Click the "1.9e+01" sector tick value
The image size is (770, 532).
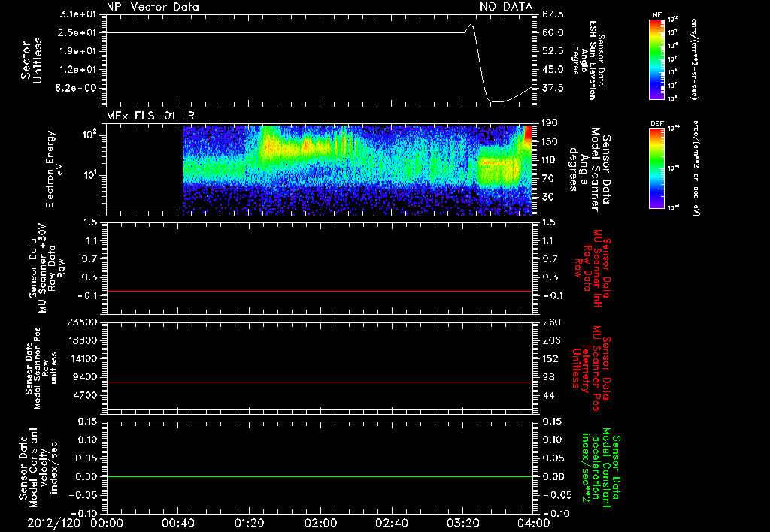tap(78, 51)
